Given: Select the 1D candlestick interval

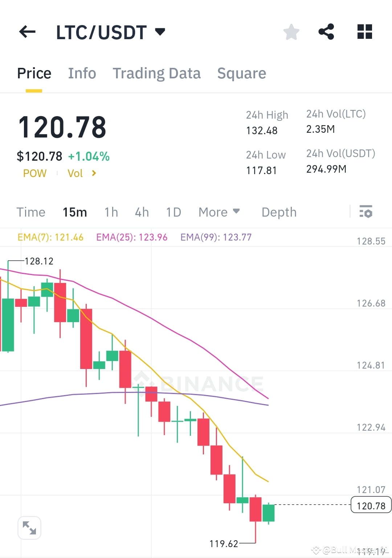Looking at the screenshot, I should [173, 212].
